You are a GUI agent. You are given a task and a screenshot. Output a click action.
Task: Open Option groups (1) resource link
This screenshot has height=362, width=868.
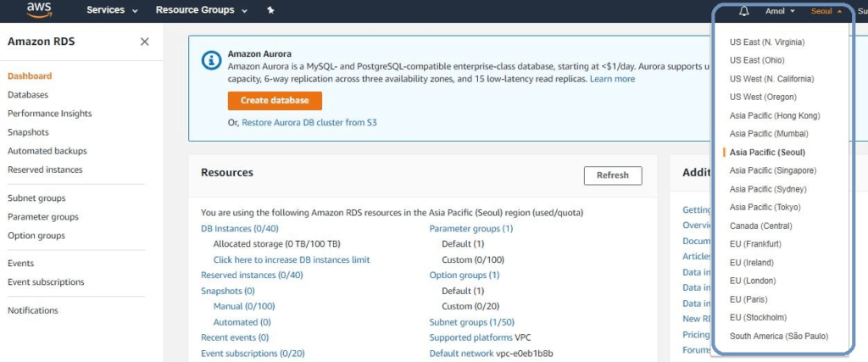point(465,275)
